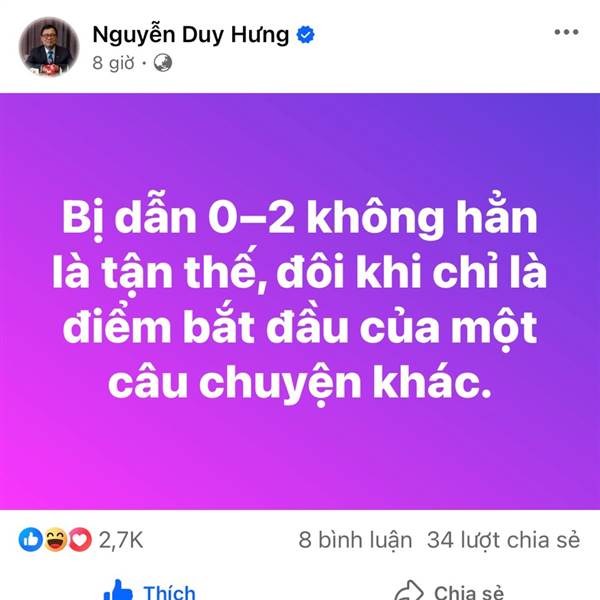
Task: Click the share arrow icon
Action: (x=409, y=592)
